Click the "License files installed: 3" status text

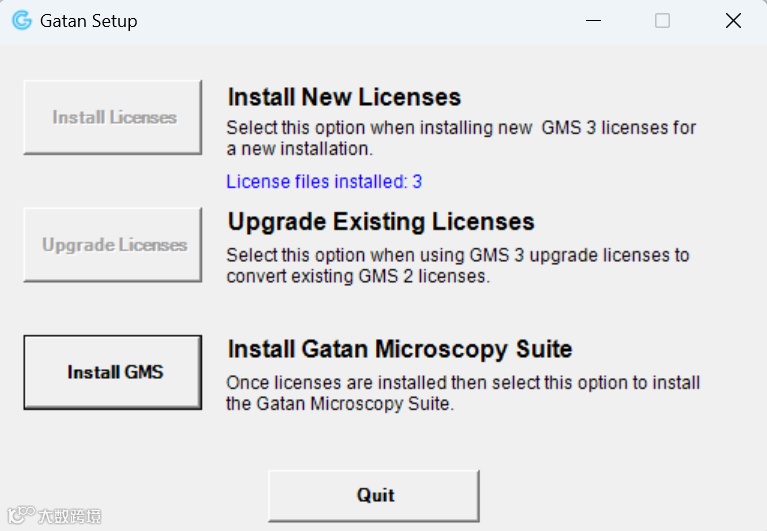pyautogui.click(x=324, y=182)
